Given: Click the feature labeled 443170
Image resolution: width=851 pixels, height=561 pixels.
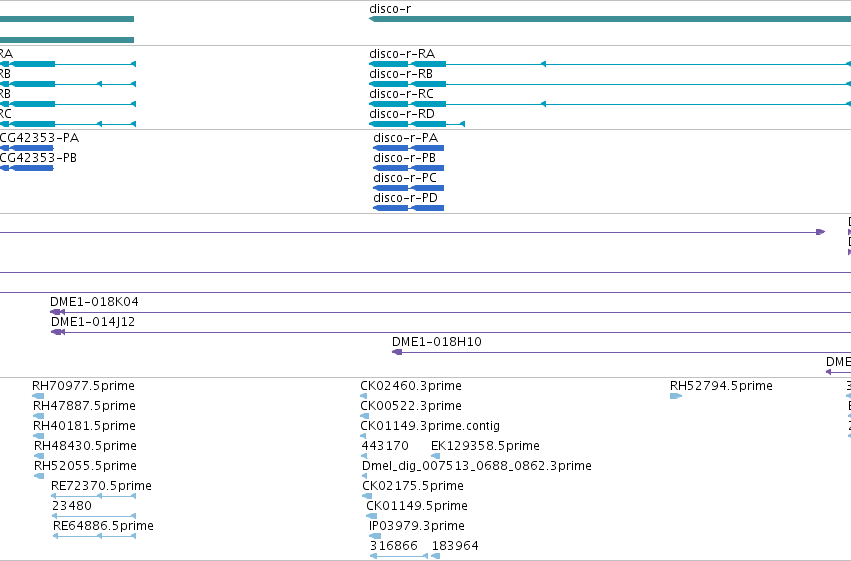Looking at the screenshot, I should (x=385, y=446).
